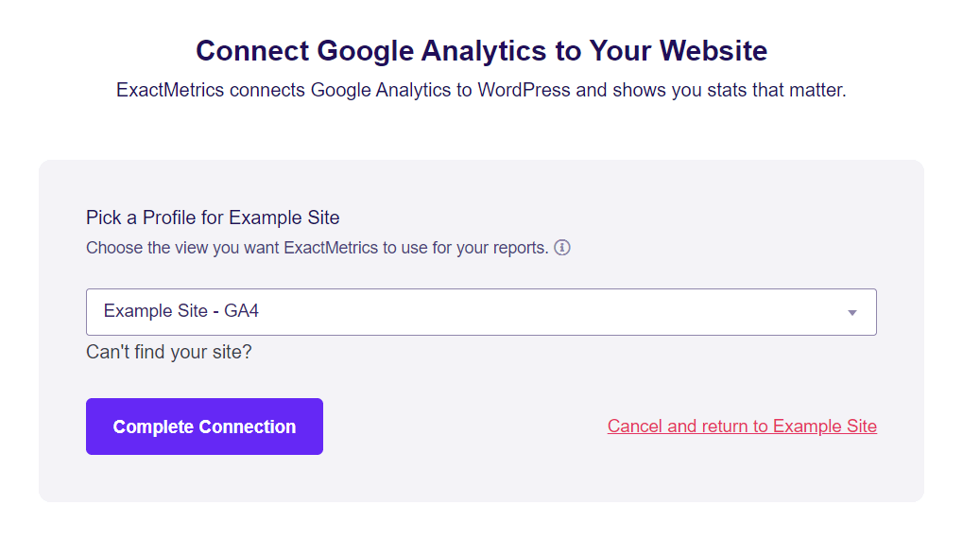This screenshot has height=540, width=980.
Task: Follow Cancel and return to Example Site link
Action: click(742, 427)
